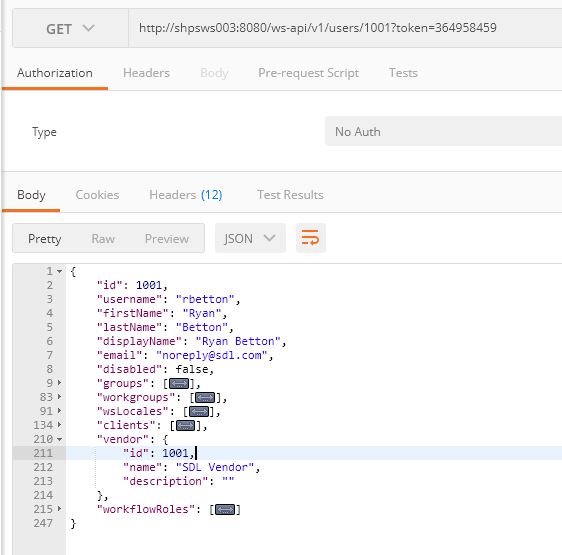
Task: Expand line 134 clients fold arrow
Action: click(x=59, y=425)
